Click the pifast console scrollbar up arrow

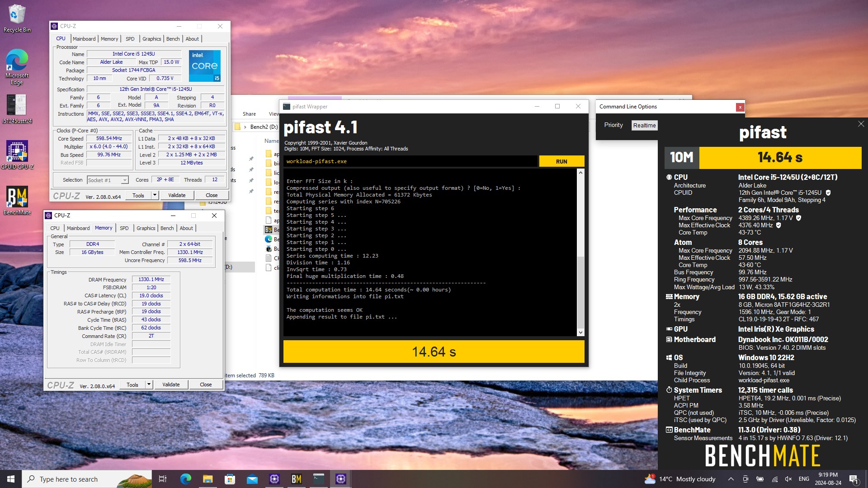(x=580, y=173)
